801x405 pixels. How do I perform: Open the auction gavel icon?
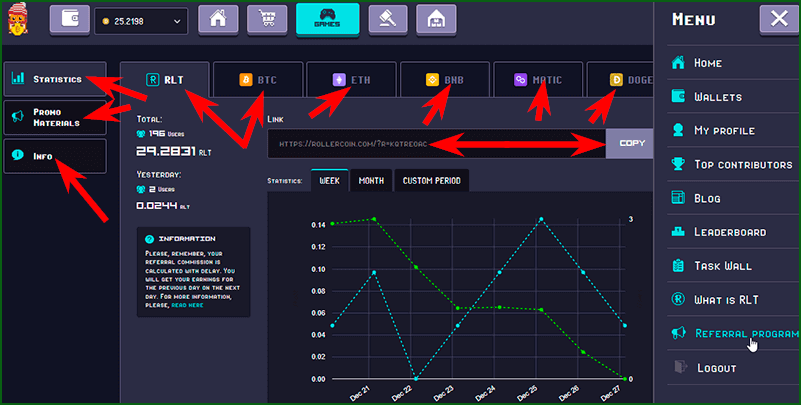[x=388, y=19]
